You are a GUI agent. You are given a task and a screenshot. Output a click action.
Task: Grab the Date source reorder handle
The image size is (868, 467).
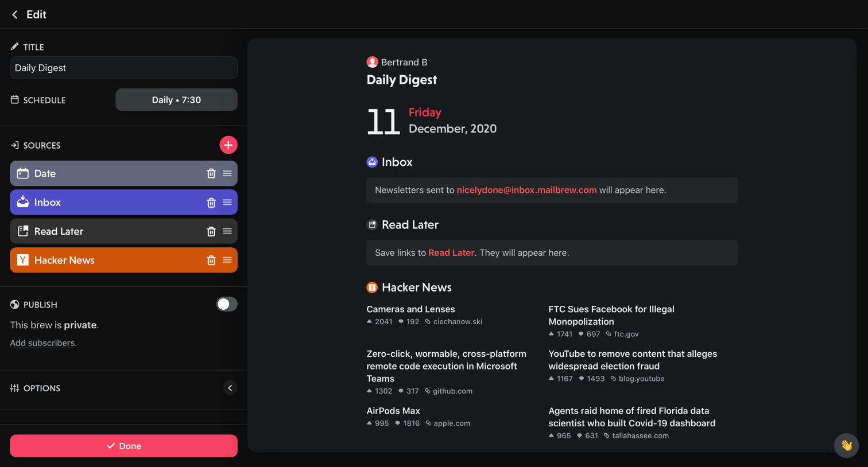pyautogui.click(x=227, y=173)
